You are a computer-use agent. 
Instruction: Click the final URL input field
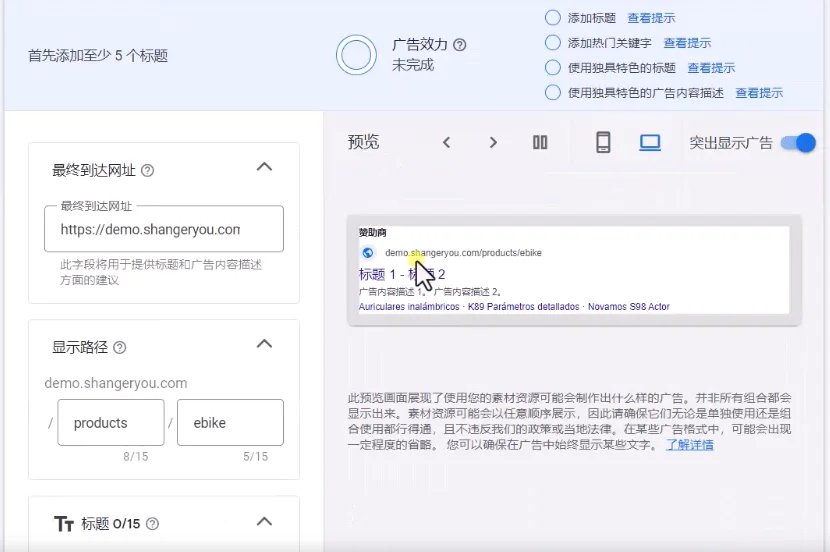164,229
